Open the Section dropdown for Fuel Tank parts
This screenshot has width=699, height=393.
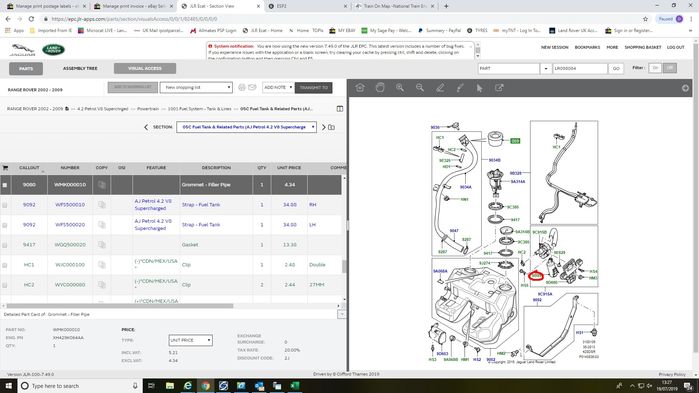pyautogui.click(x=246, y=127)
